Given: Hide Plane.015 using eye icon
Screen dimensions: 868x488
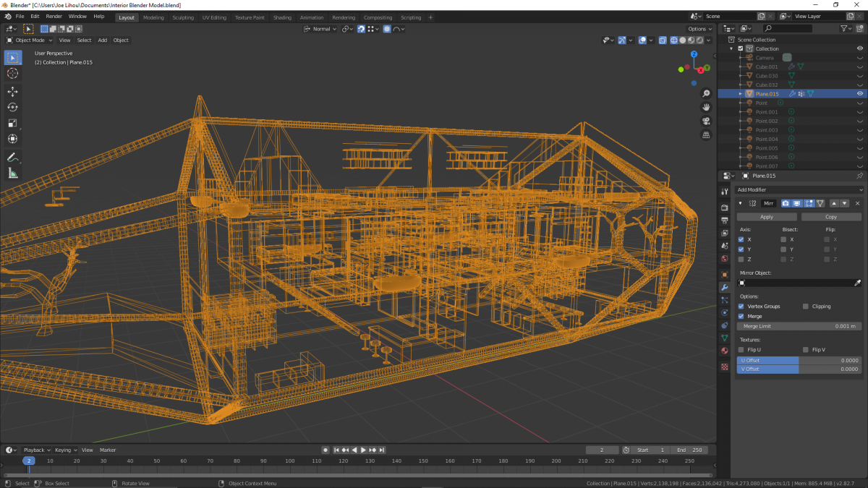Looking at the screenshot, I should (x=860, y=94).
